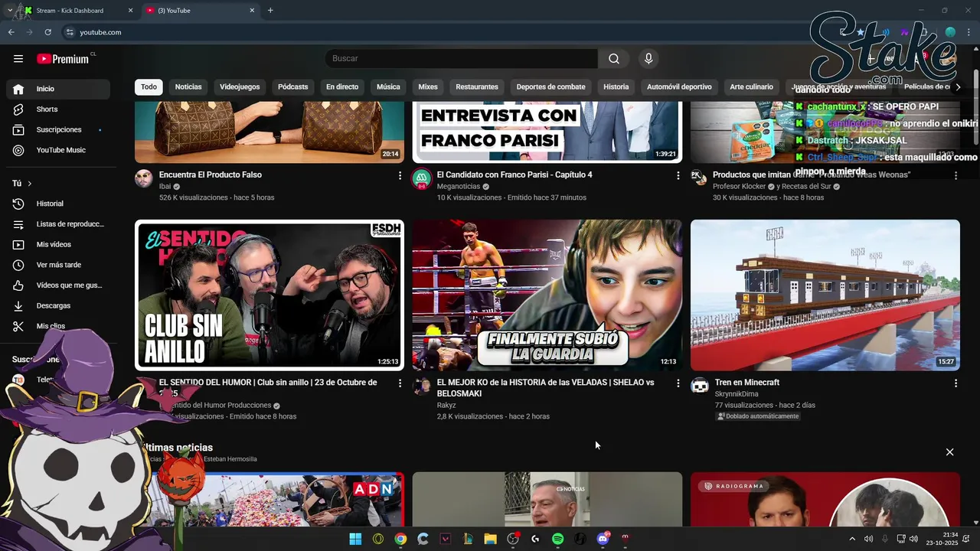Go to the SkrynnikDima channel name link
This screenshot has width=980, height=551.
(737, 393)
